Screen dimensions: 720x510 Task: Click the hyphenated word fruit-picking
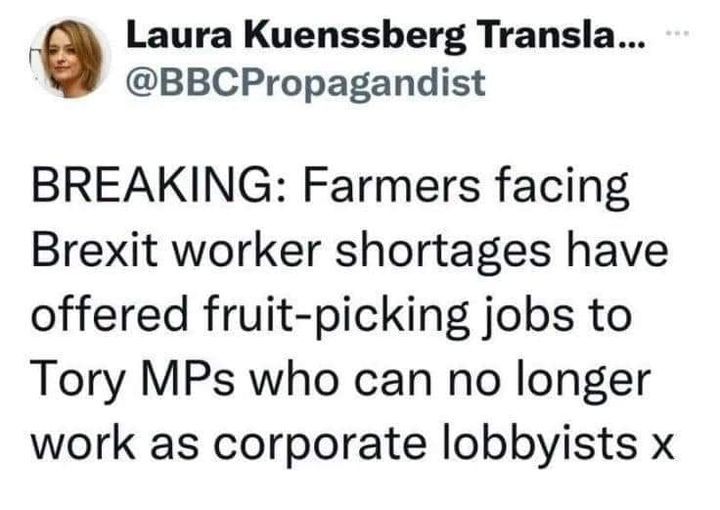[x=338, y=318]
